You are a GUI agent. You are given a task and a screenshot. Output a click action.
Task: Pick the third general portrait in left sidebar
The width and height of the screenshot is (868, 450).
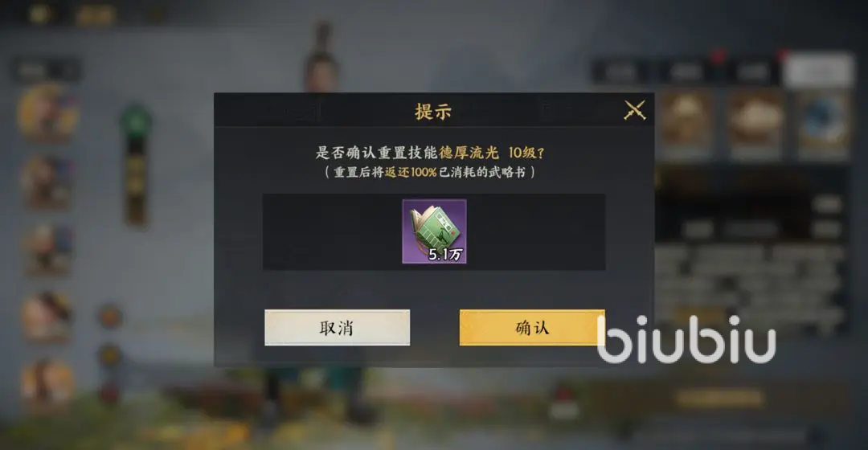[x=47, y=250]
